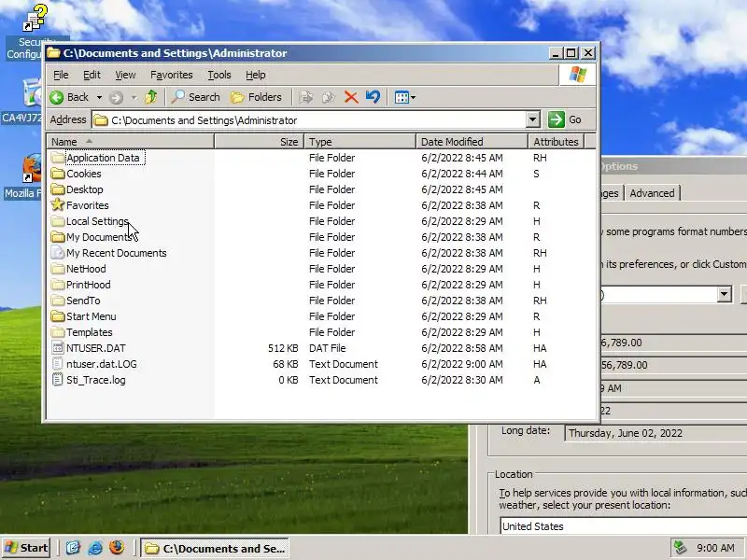Select the SendTo folder icon
Screen dimensions: 747x560
58,301
